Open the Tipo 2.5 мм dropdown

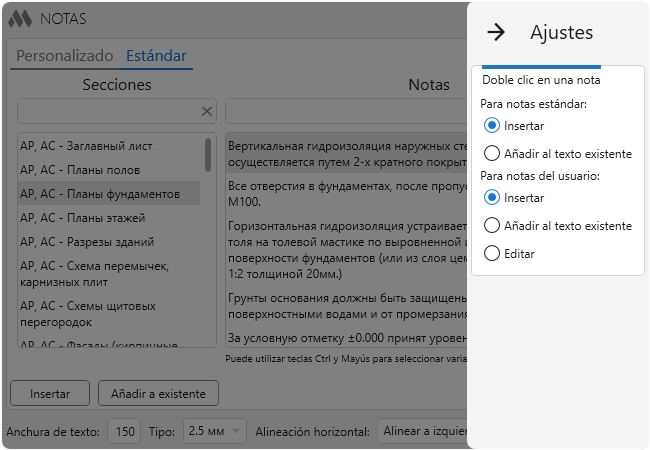(x=212, y=432)
